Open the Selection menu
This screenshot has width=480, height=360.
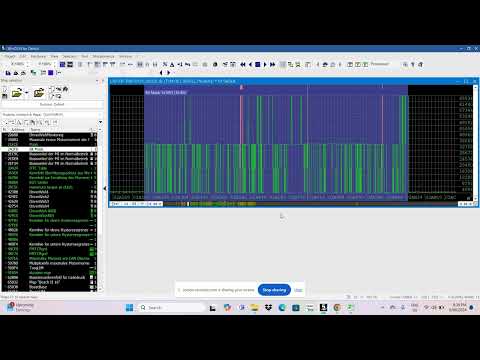point(69,56)
